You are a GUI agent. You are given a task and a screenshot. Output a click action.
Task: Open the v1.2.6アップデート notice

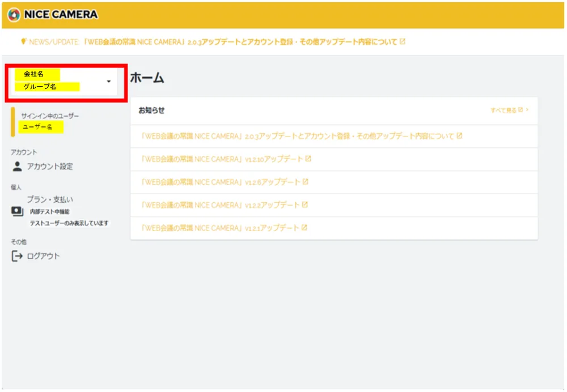pos(221,182)
